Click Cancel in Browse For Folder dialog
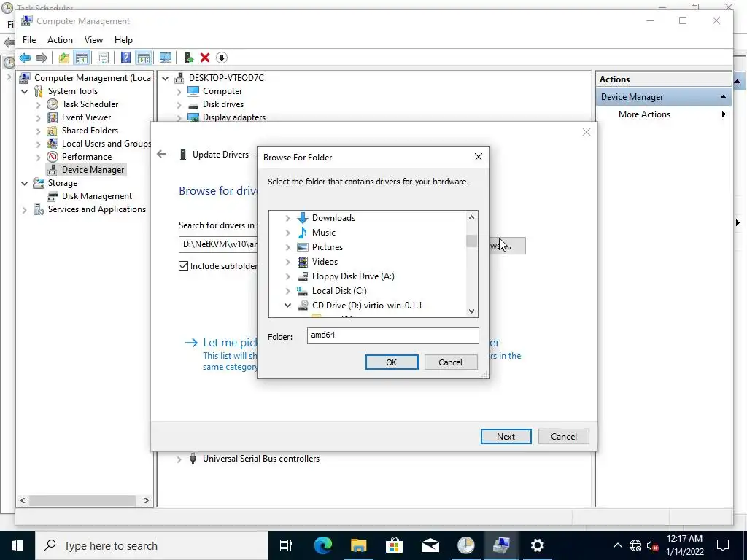 click(450, 362)
